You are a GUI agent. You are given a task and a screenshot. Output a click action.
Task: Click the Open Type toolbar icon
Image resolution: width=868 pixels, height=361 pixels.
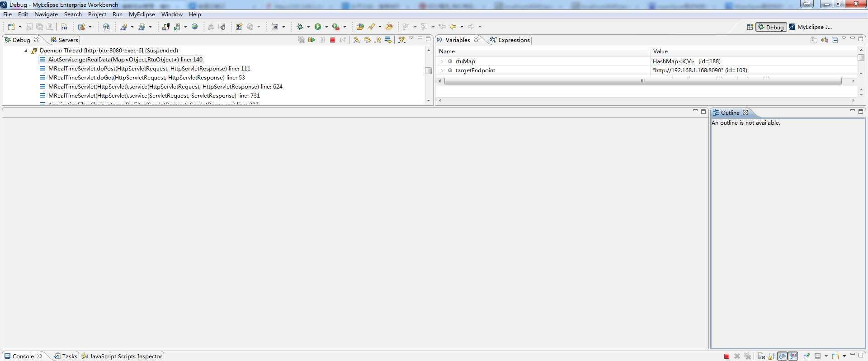coord(360,27)
